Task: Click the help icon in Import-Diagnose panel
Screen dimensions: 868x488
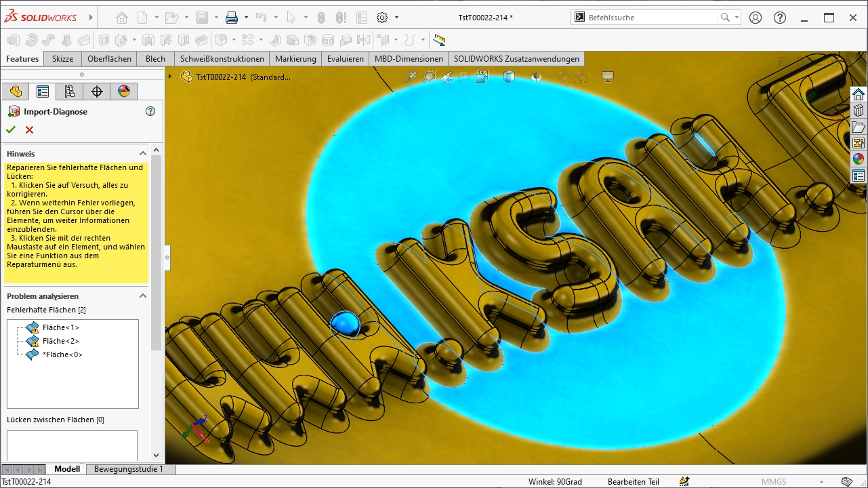Action: tap(150, 111)
